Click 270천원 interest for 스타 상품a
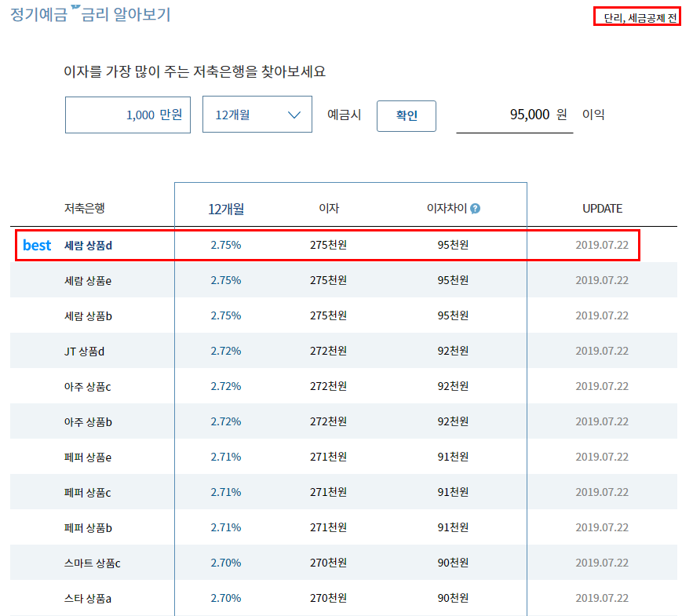This screenshot has height=616, width=682. (x=328, y=598)
